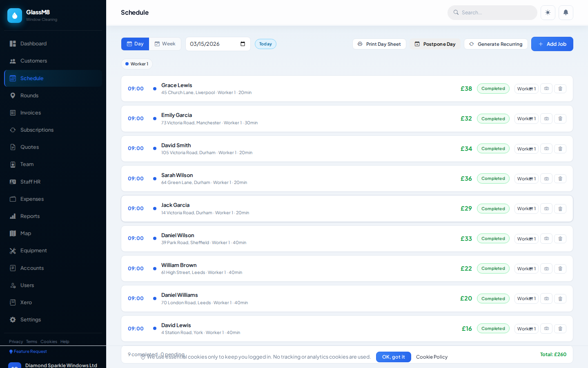Switch to Day view
Image resolution: width=588 pixels, height=368 pixels.
pyautogui.click(x=135, y=44)
